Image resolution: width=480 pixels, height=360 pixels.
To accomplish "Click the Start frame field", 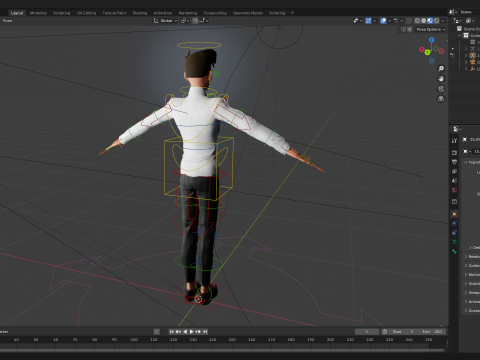I will coord(403,332).
